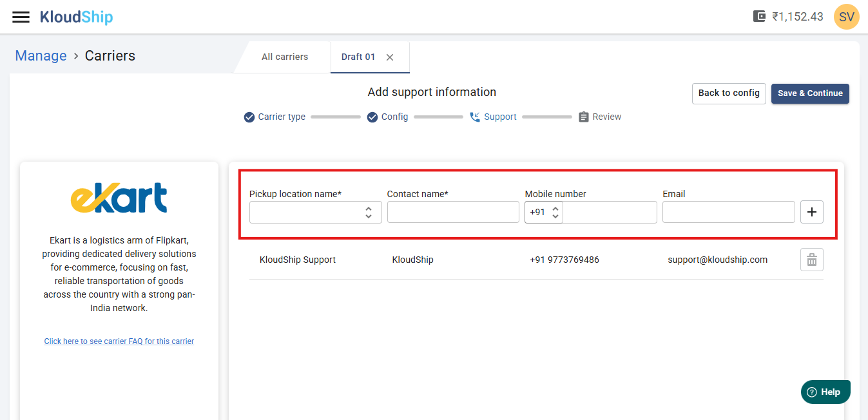
Task: Open the SV user avatar menu
Action: click(846, 17)
